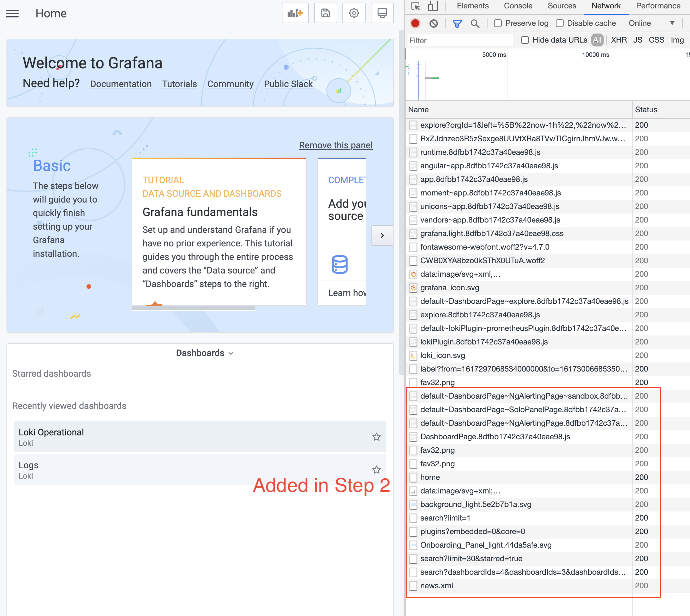Image resolution: width=690 pixels, height=616 pixels.
Task: Open the Online throttling dropdown
Action: point(651,23)
